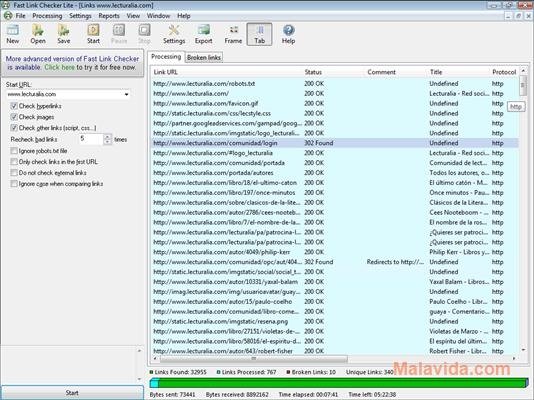This screenshot has width=534, height=400.
Task: Enable Only check links in first URL
Action: pyautogui.click(x=14, y=162)
